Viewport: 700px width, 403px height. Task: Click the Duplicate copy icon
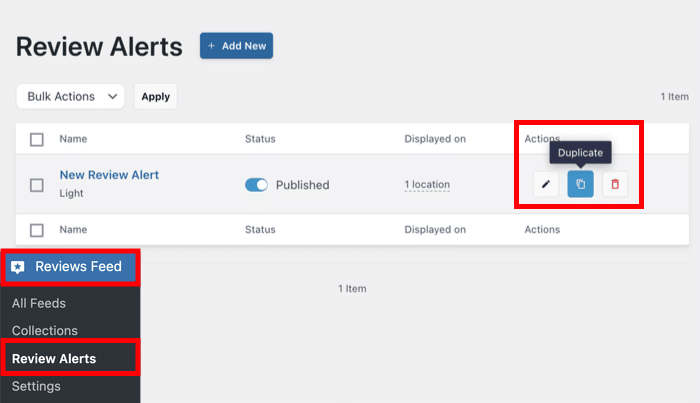(x=581, y=184)
